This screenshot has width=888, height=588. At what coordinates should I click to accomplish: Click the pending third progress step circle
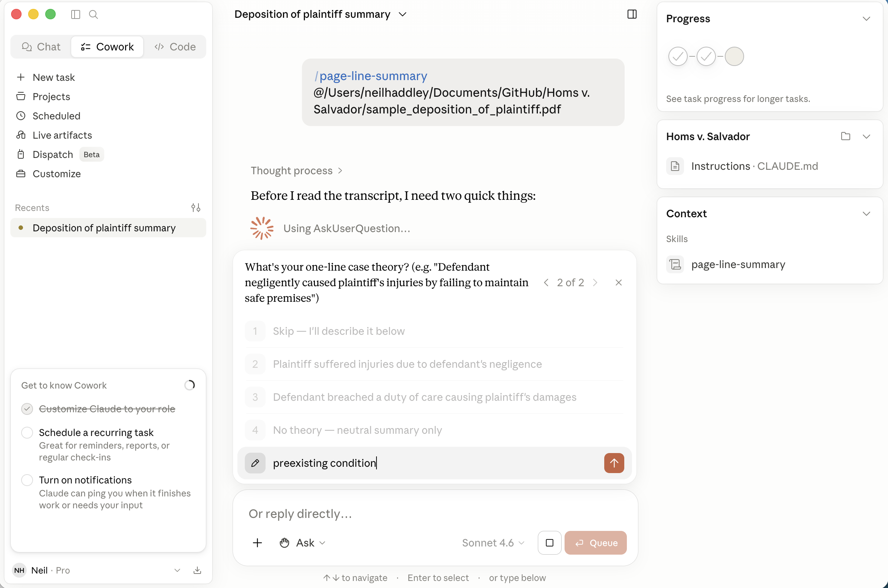point(734,56)
